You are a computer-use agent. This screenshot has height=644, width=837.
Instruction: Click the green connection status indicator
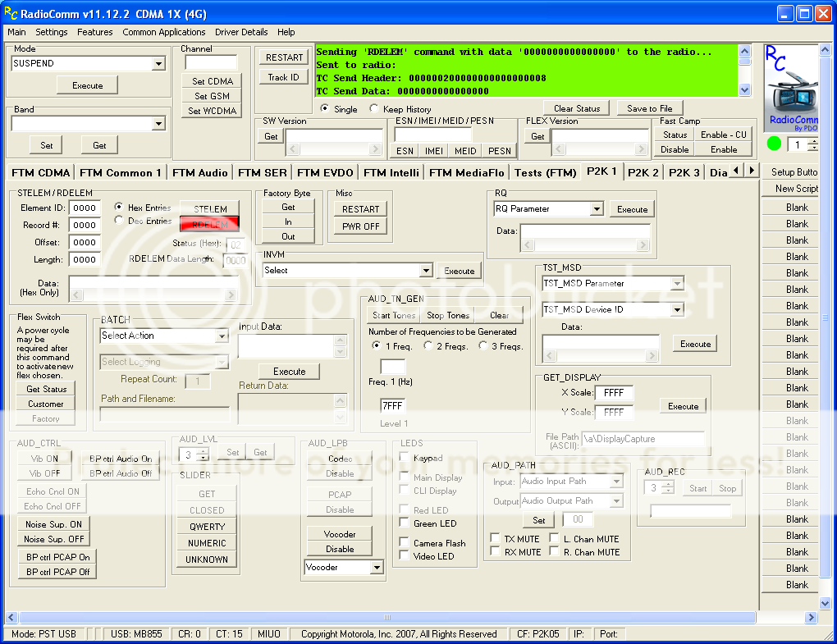point(772,143)
